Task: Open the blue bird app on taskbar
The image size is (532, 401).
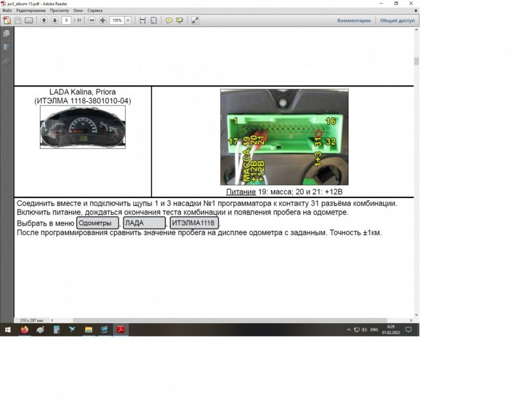Action: point(72,330)
